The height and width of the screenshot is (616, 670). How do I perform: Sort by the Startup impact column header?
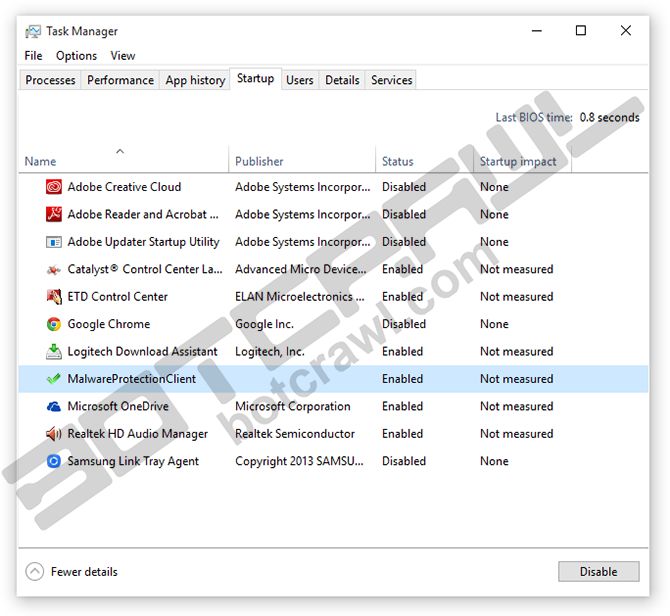[522, 159]
